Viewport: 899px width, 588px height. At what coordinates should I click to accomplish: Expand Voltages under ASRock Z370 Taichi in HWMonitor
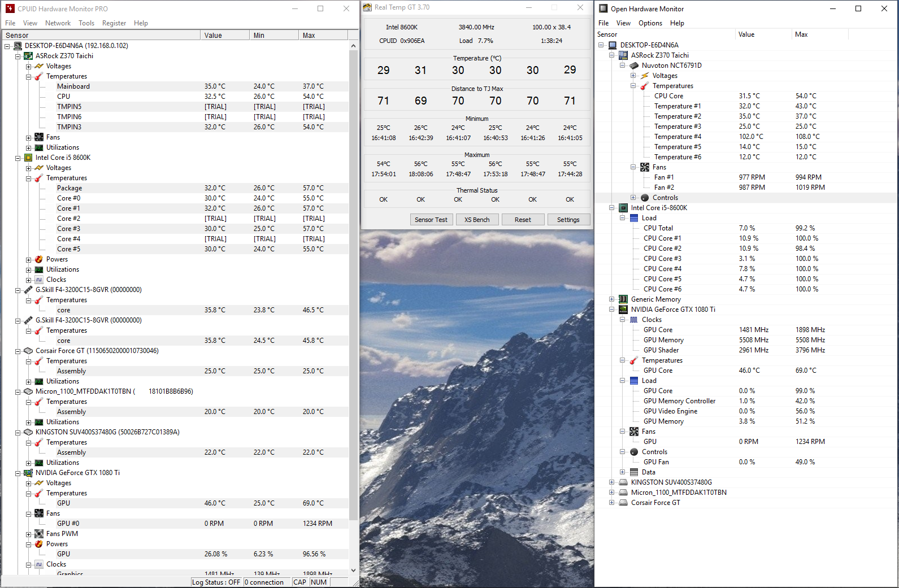pos(28,66)
